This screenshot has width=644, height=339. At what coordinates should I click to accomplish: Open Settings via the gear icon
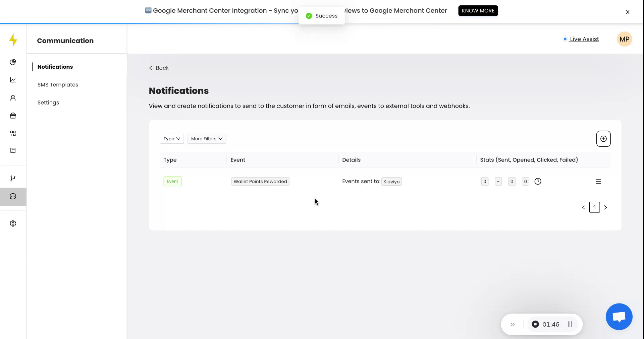click(x=13, y=223)
